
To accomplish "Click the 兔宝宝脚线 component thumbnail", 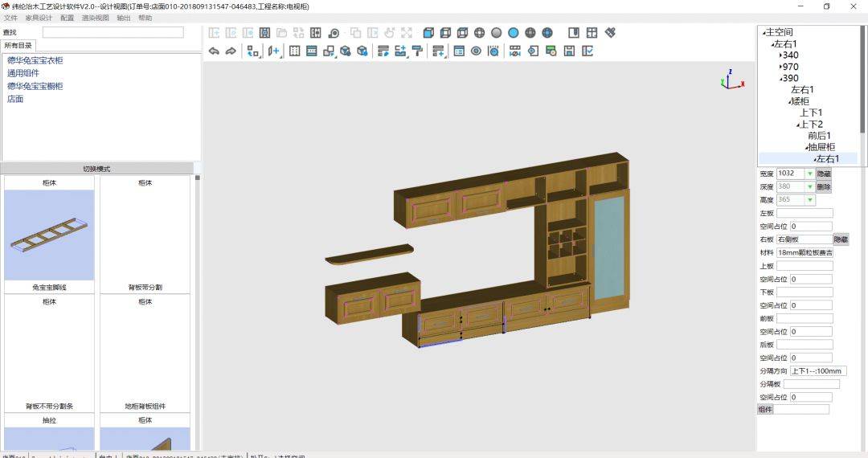I will coord(49,235).
